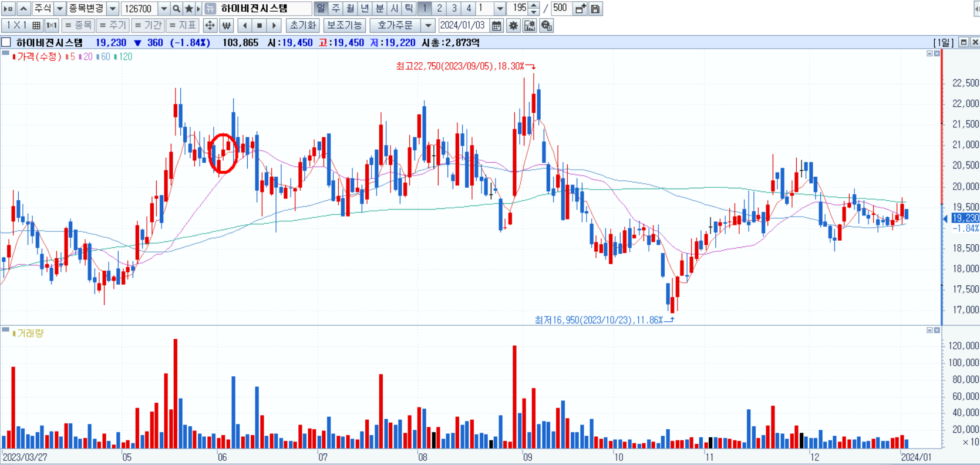This screenshot has width=980, height=465.
Task: Click the 60-day moving average legend
Action: coord(103,56)
